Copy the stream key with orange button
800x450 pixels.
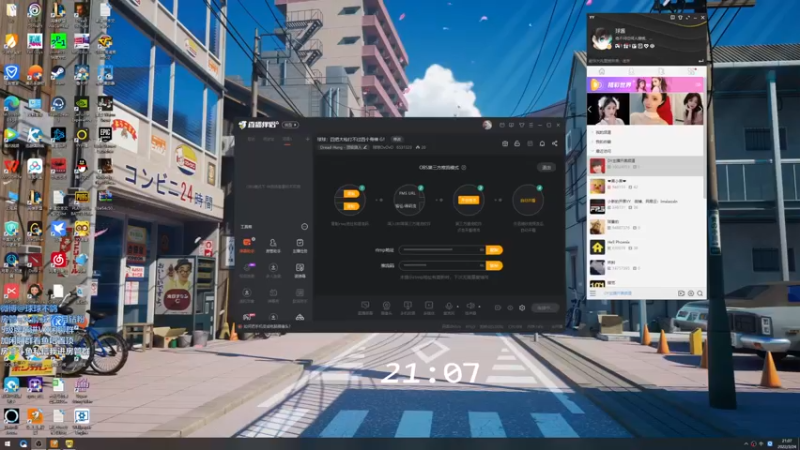(x=494, y=265)
